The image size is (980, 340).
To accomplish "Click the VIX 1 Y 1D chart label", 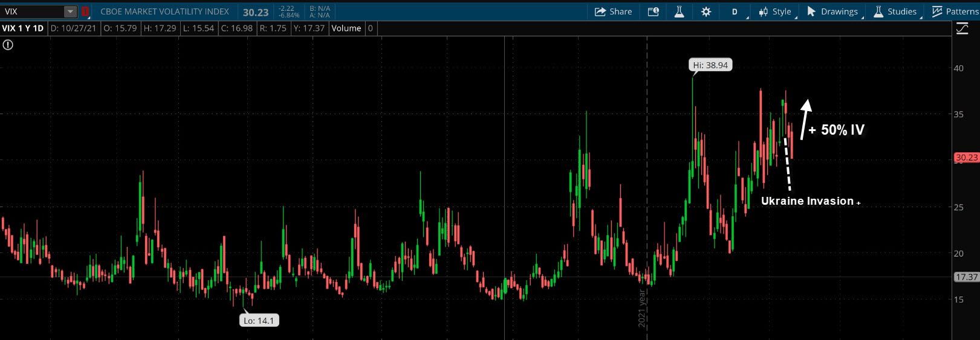I will 23,28.
